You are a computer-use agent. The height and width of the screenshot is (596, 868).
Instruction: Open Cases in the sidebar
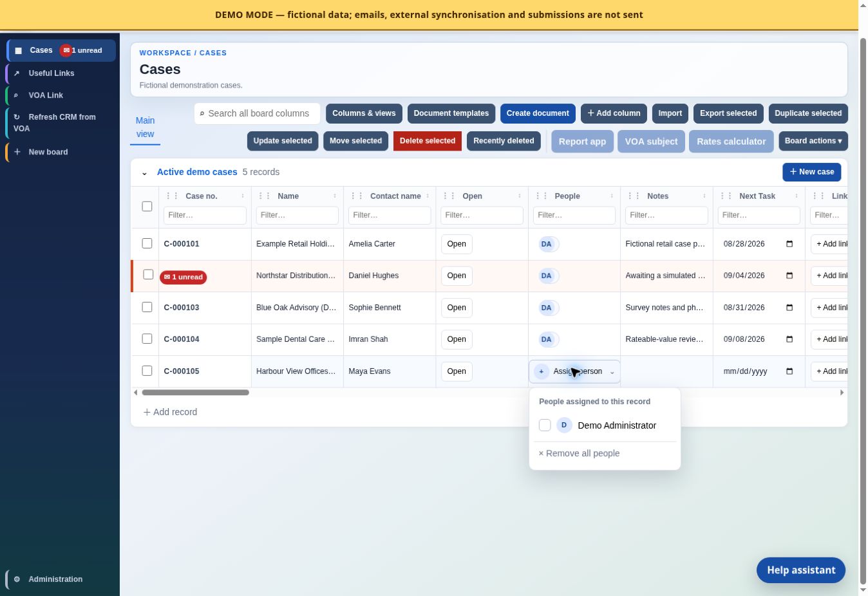[62, 50]
